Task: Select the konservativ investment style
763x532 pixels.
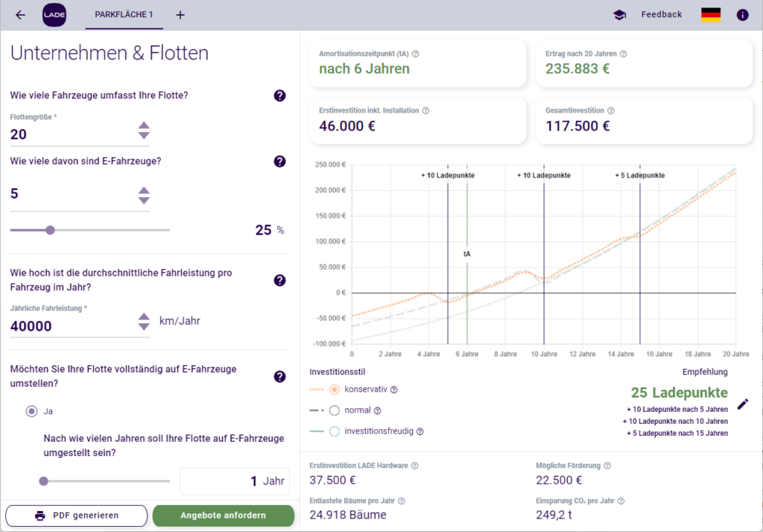Action: tap(335, 389)
